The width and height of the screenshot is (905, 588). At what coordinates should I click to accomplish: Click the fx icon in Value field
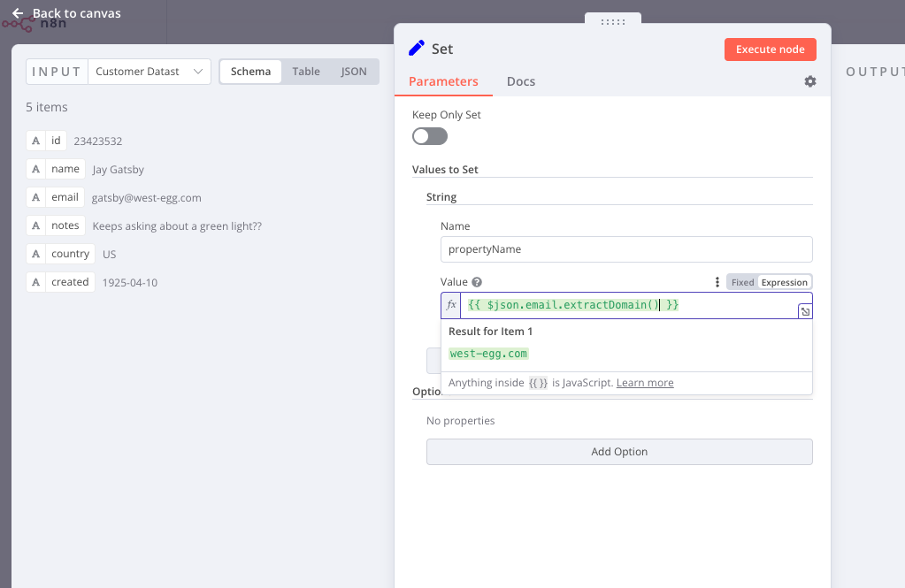(x=452, y=305)
